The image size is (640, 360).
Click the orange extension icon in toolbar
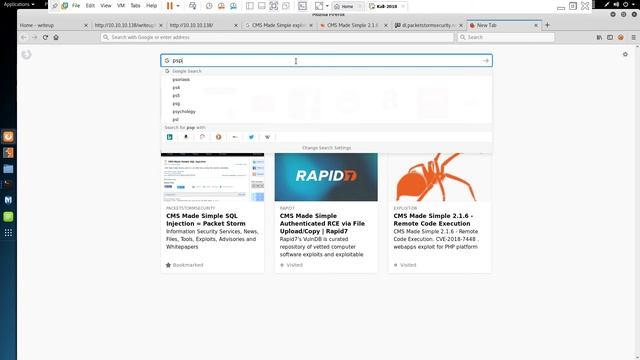(621, 37)
